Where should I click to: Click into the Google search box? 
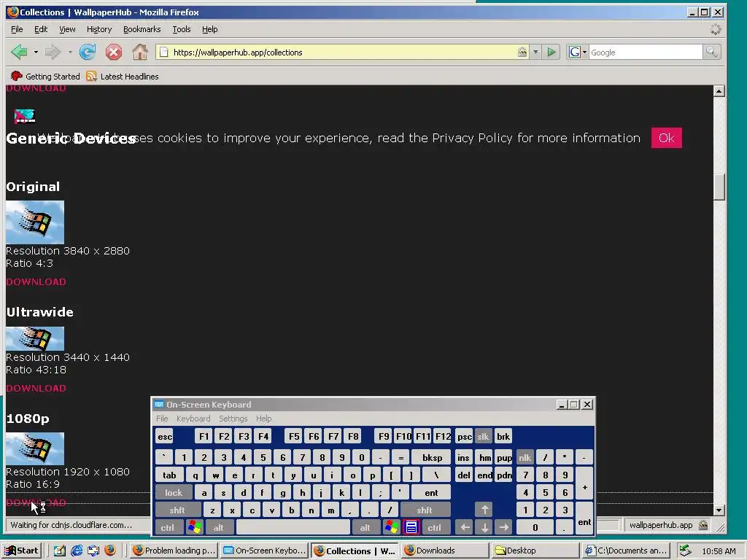click(645, 52)
